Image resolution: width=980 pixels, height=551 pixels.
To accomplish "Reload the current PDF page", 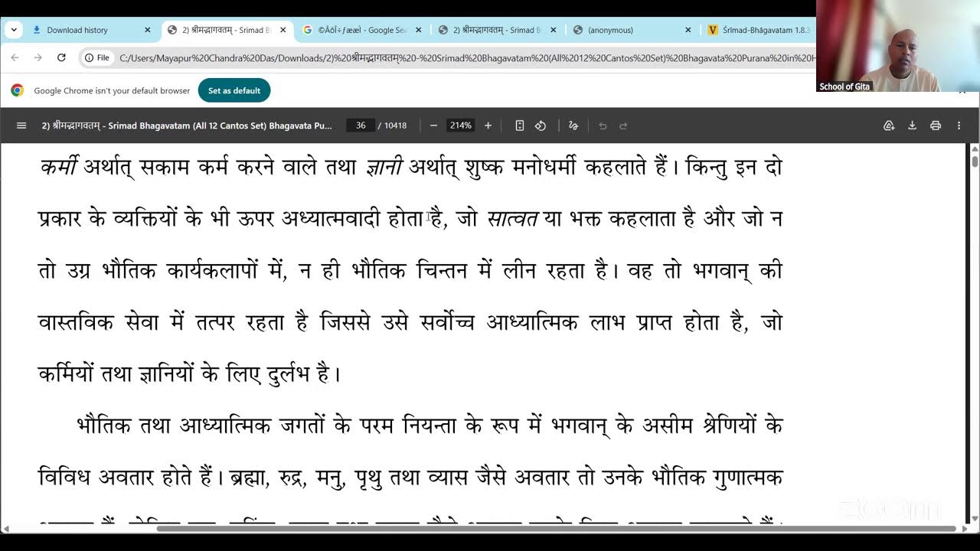I will pyautogui.click(x=61, y=57).
